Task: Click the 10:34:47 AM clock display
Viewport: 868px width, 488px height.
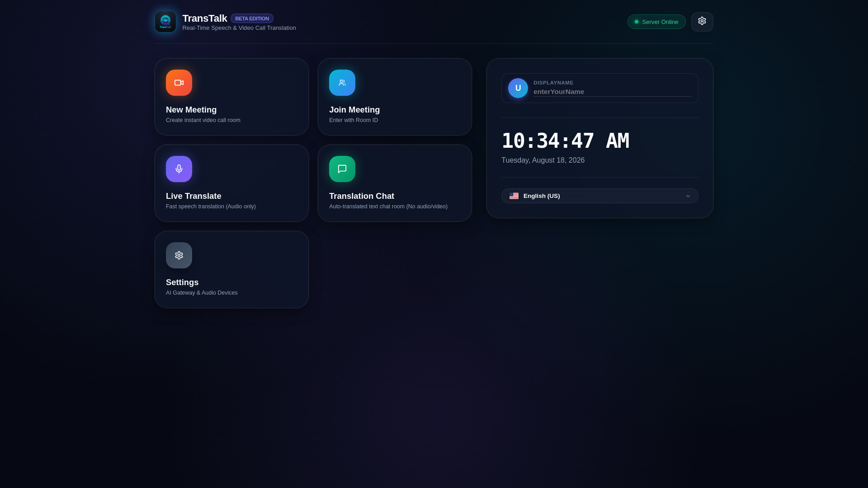Action: pyautogui.click(x=565, y=141)
